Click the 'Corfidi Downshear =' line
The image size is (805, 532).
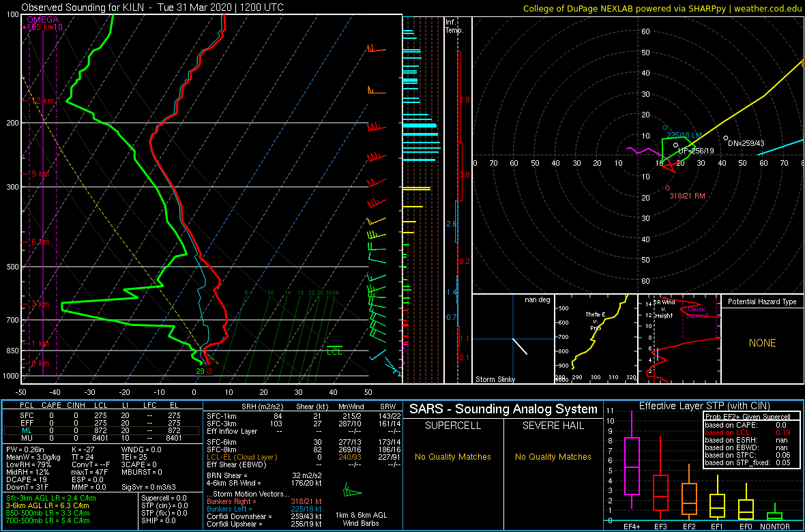click(264, 516)
